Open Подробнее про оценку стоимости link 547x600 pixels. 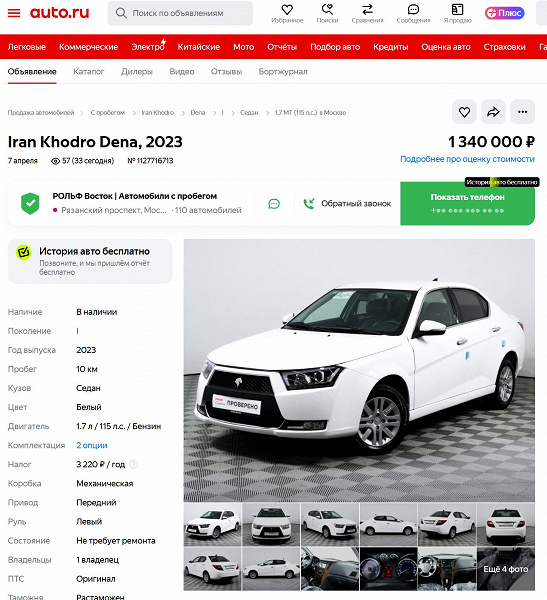pyautogui.click(x=467, y=159)
